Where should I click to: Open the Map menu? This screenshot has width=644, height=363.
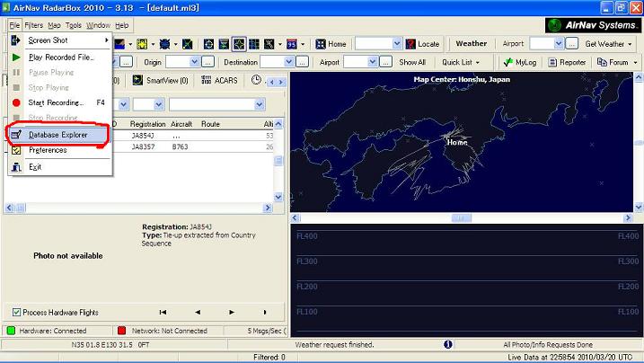[54, 25]
